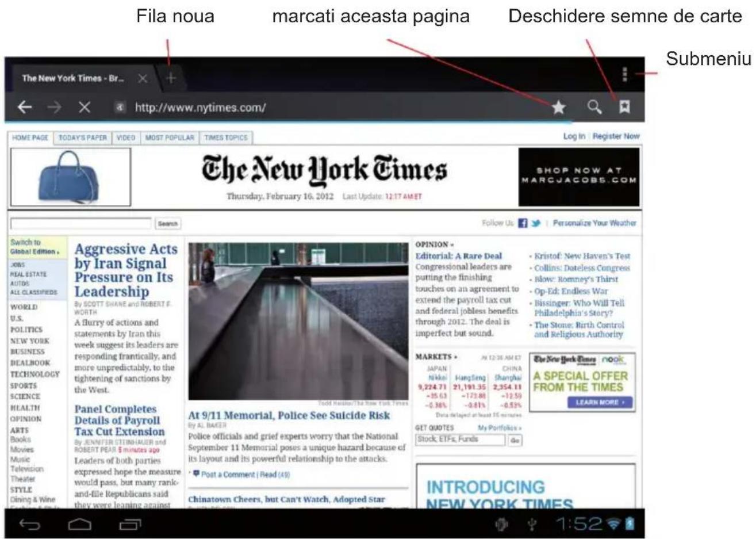Screen dimensions: 756x539
Task: Open Blow: Romney's Thirst link
Action: pyautogui.click(x=576, y=280)
